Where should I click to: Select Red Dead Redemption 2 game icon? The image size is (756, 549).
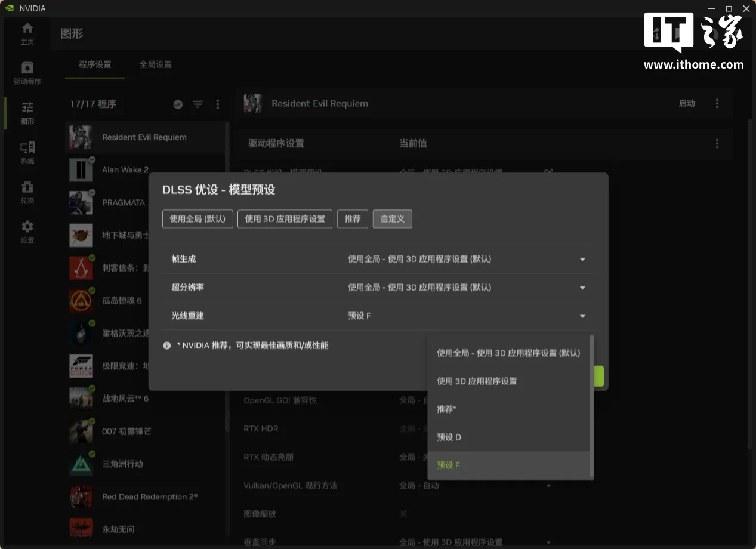[x=81, y=496]
